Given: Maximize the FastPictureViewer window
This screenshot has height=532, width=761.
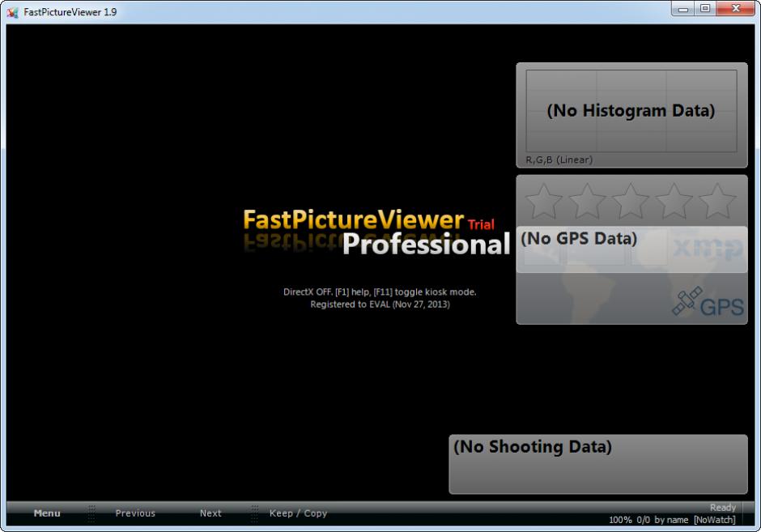Looking at the screenshot, I should click(705, 8).
